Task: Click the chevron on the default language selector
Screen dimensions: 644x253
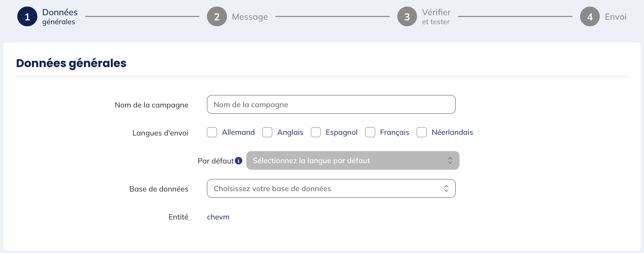Action: [x=450, y=160]
